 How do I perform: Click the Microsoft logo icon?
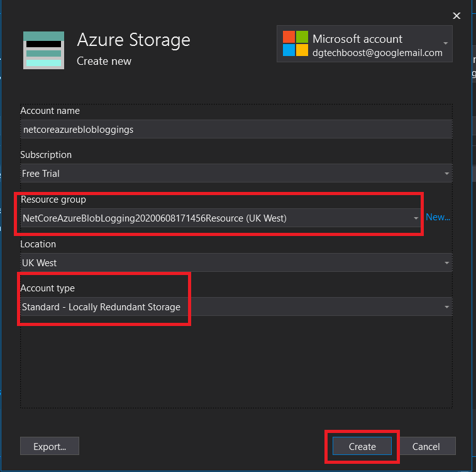295,43
